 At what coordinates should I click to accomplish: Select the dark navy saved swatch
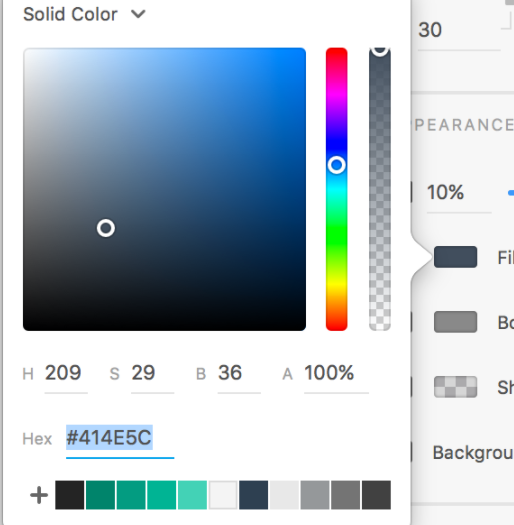tap(253, 495)
